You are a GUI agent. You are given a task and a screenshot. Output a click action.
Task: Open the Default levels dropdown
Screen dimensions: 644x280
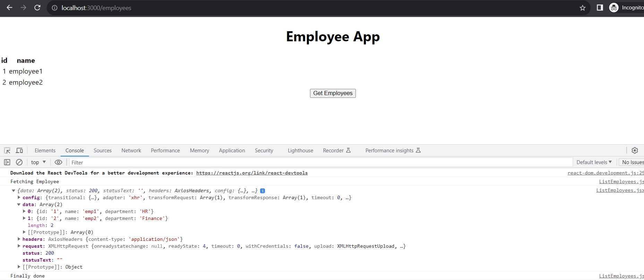tap(594, 162)
